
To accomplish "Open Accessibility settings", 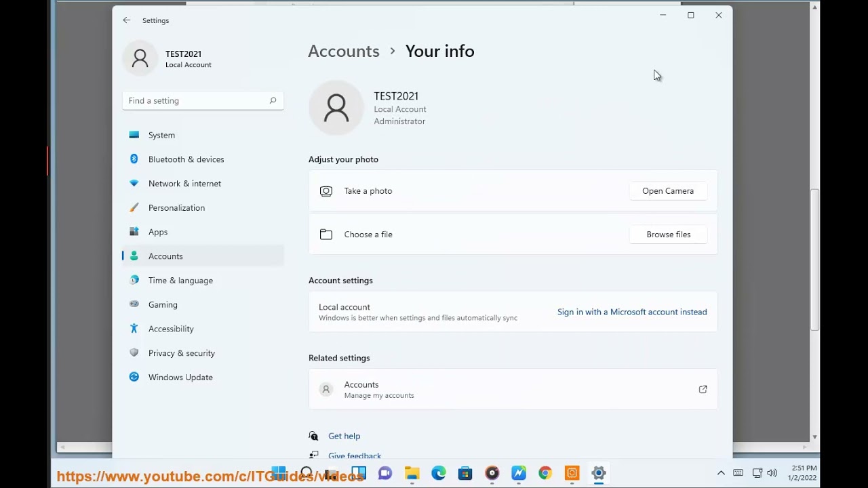I will (203, 329).
